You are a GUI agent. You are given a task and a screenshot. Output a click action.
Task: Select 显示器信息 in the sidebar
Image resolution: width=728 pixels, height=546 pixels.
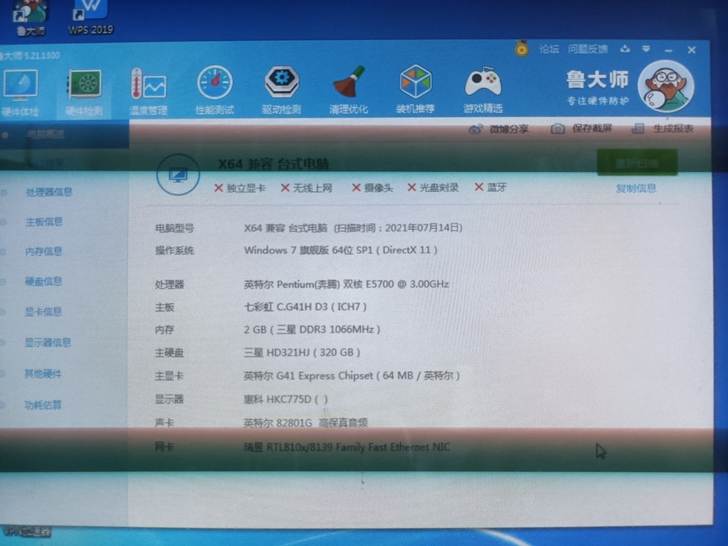(x=48, y=343)
